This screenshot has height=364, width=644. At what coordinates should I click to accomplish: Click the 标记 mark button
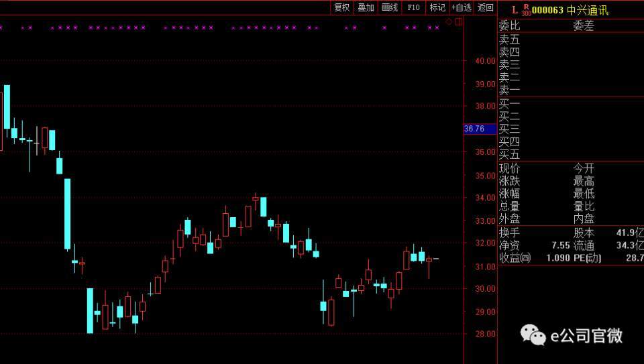point(437,7)
